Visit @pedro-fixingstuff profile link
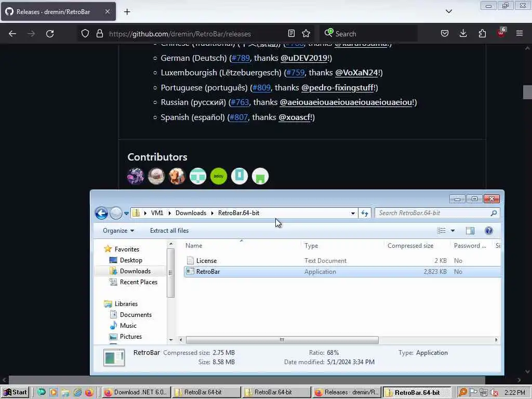This screenshot has width=532, height=399. (x=337, y=87)
